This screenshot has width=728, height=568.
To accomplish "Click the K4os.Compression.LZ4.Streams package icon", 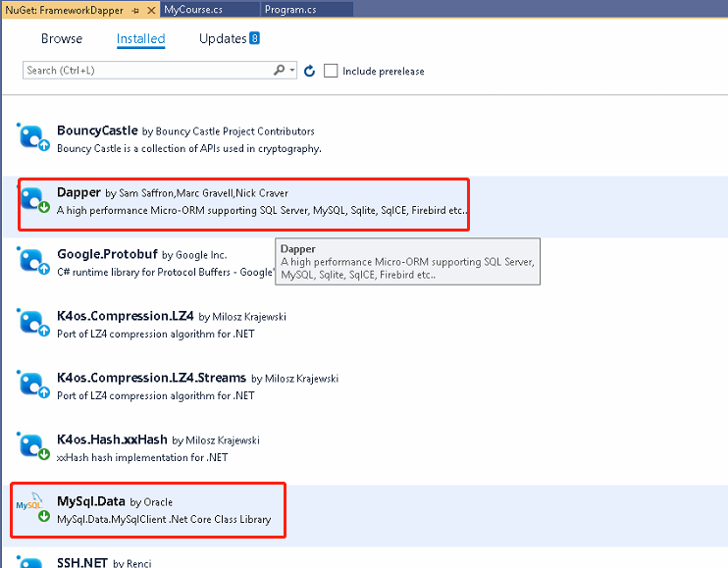I will pos(33,385).
